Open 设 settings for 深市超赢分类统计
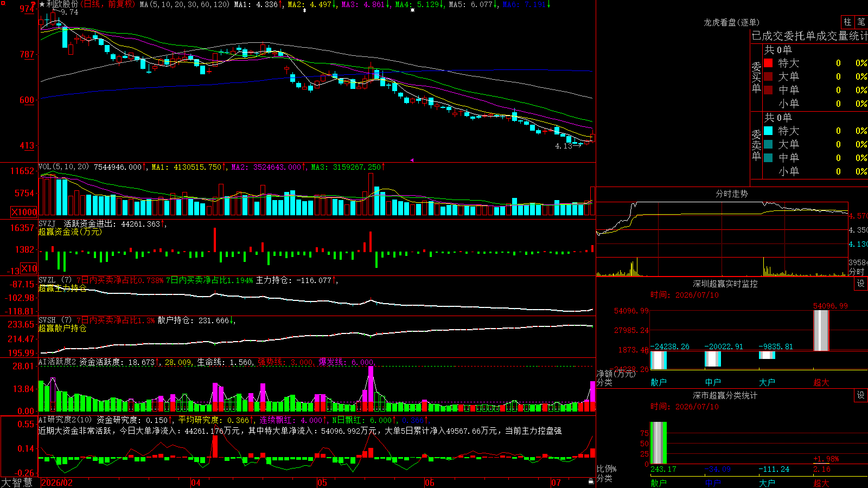Image resolution: width=868 pixels, height=488 pixels. (861, 395)
